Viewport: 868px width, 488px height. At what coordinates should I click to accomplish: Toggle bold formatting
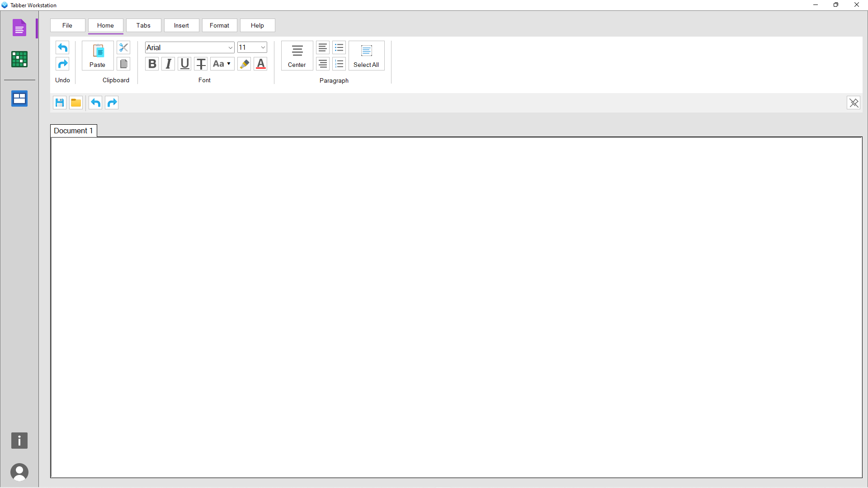click(x=152, y=64)
